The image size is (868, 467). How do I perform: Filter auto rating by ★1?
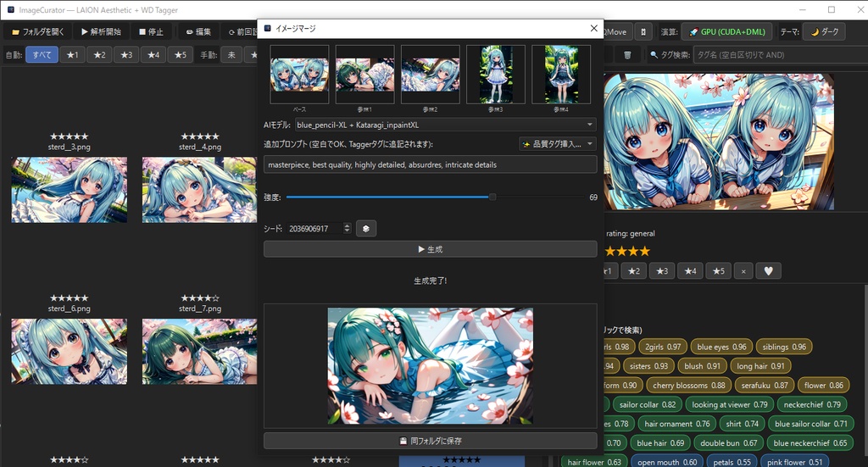(x=73, y=55)
